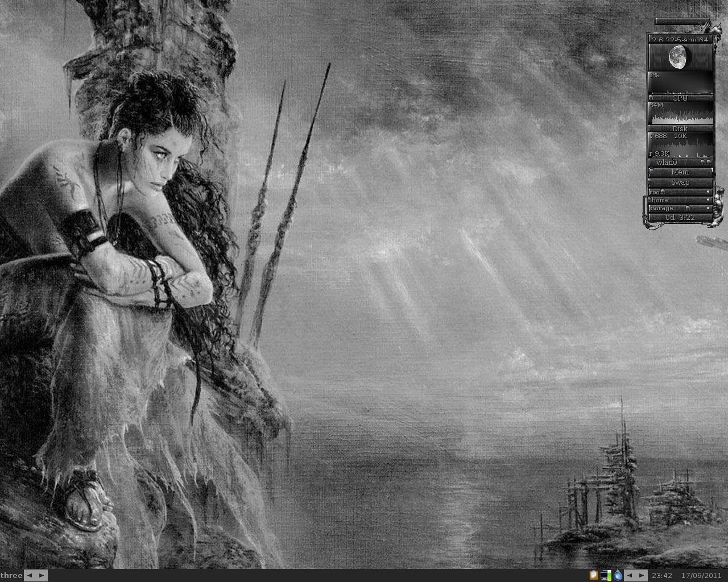This screenshot has height=582, width=728.
Task: Go to previous workspace beside "three" label
Action: [x=30, y=575]
